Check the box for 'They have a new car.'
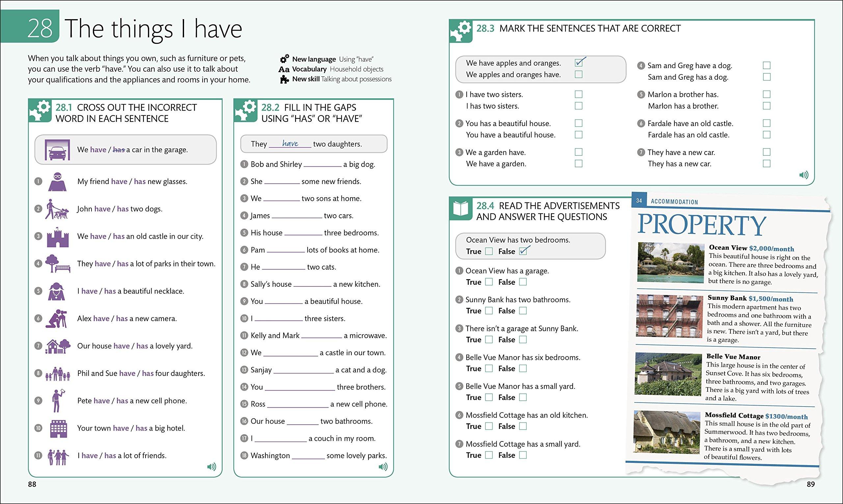Image resolution: width=843 pixels, height=504 pixels. [767, 152]
